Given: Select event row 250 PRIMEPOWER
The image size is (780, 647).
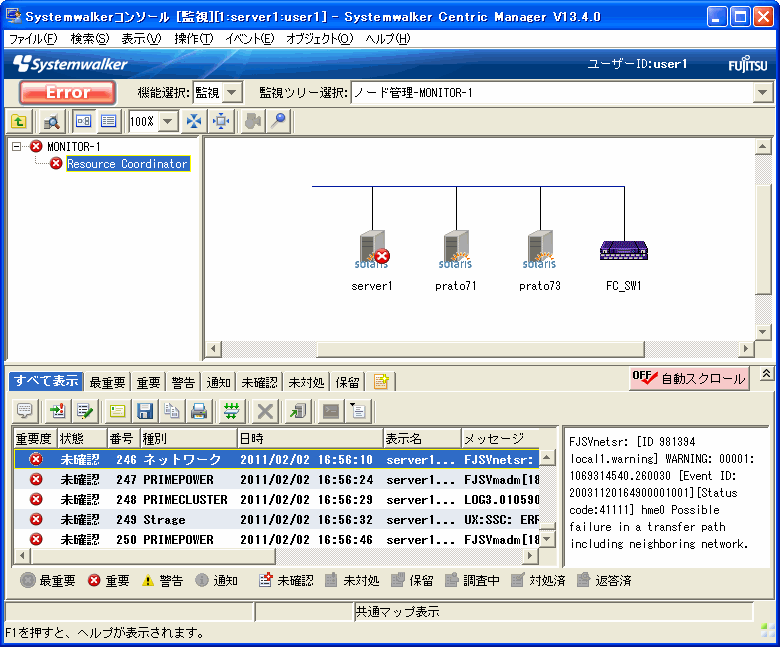Looking at the screenshot, I should click(277, 539).
